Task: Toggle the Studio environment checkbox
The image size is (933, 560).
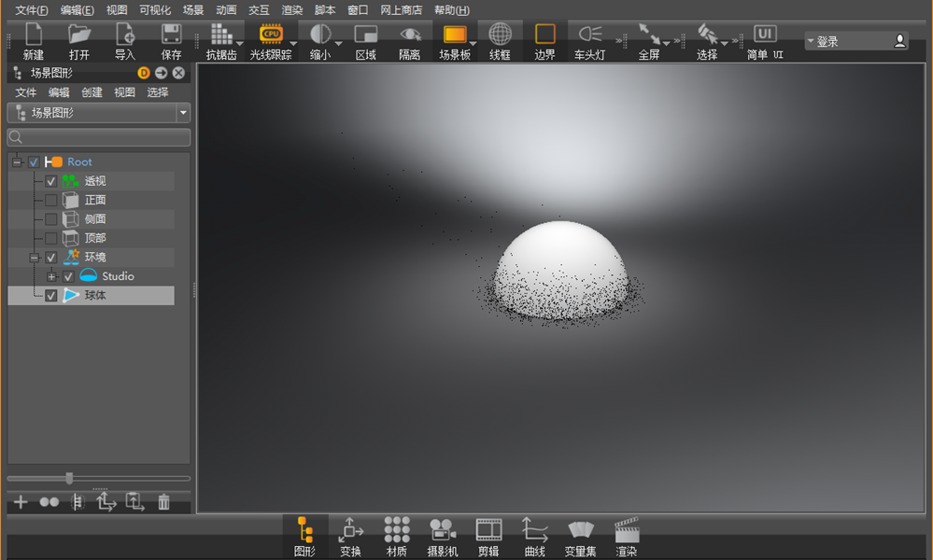Action: tap(68, 276)
